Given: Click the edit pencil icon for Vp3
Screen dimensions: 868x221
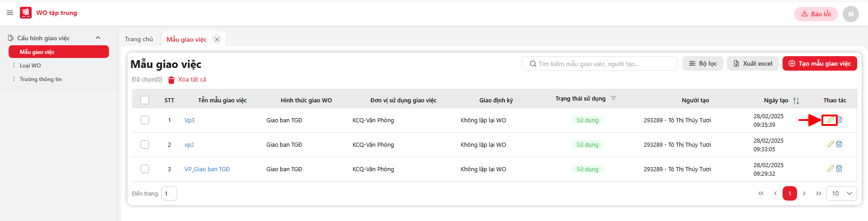Looking at the screenshot, I should tap(830, 120).
